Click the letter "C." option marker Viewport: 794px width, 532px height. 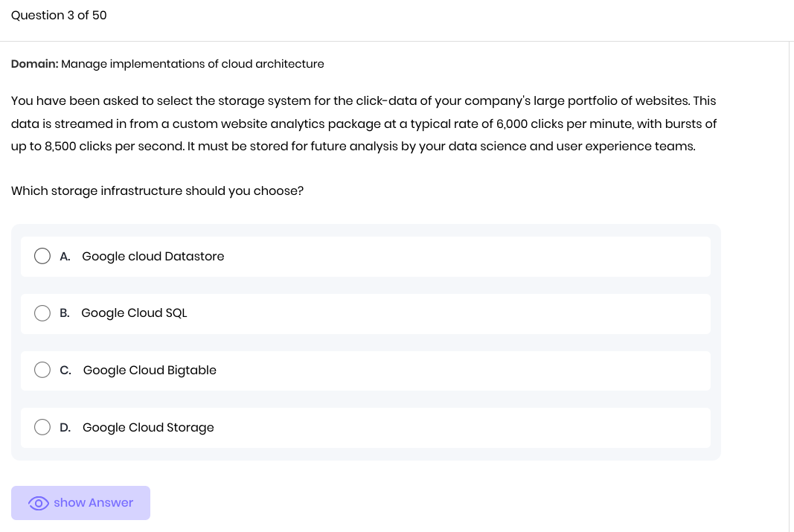click(x=65, y=371)
